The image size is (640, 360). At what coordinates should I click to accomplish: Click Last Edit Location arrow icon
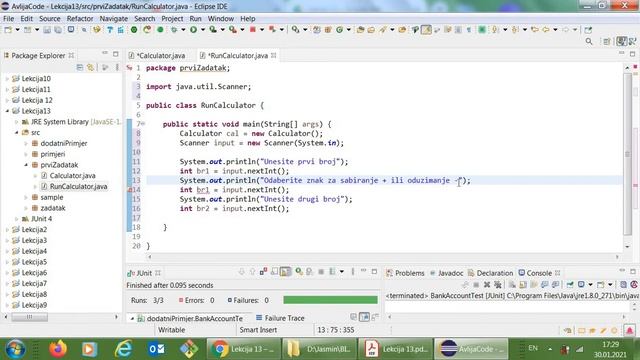coord(535,30)
